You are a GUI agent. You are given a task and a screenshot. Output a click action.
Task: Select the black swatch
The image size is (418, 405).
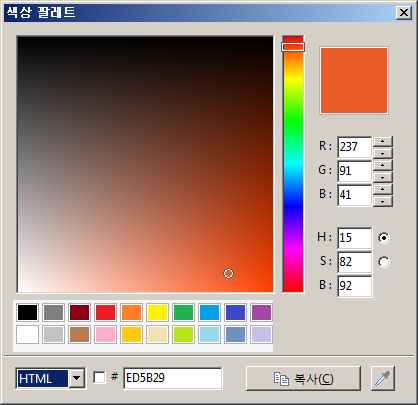pyautogui.click(x=28, y=313)
